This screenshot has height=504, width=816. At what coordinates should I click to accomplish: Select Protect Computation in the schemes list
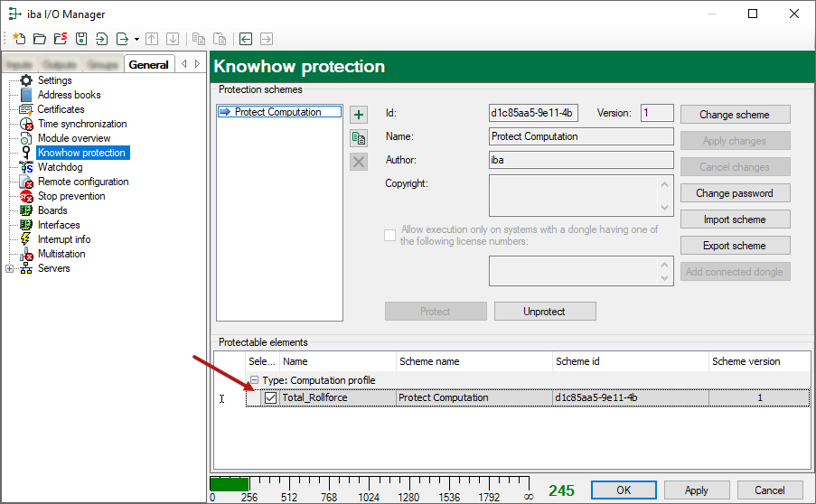pyautogui.click(x=279, y=112)
